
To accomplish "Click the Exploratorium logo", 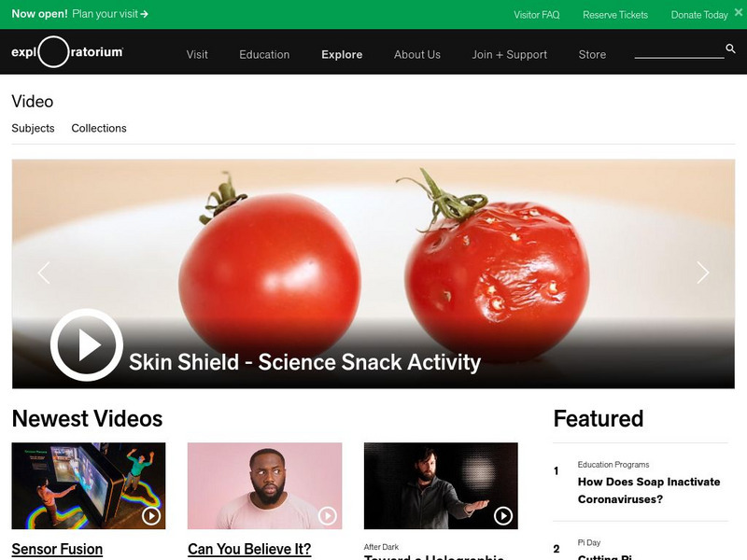I will point(67,52).
